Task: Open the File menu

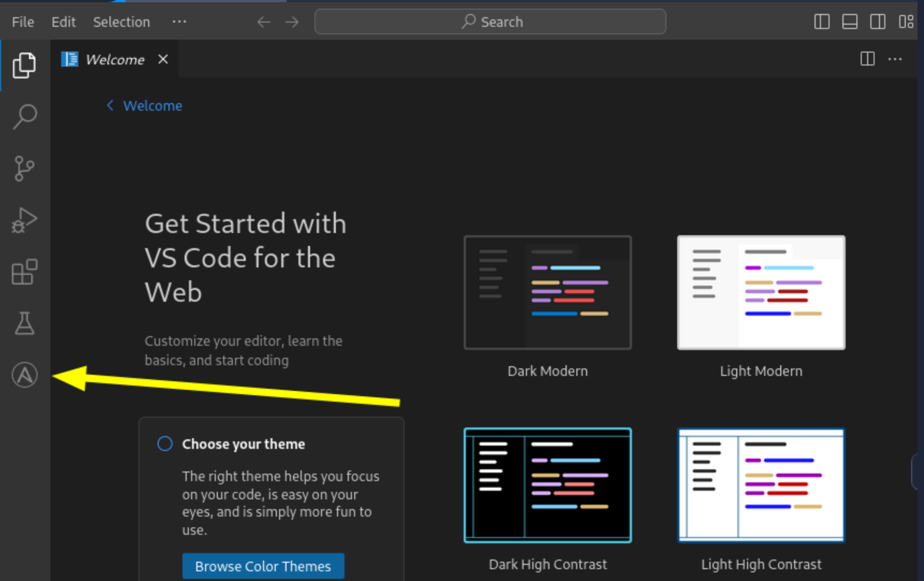Action: pyautogui.click(x=23, y=21)
